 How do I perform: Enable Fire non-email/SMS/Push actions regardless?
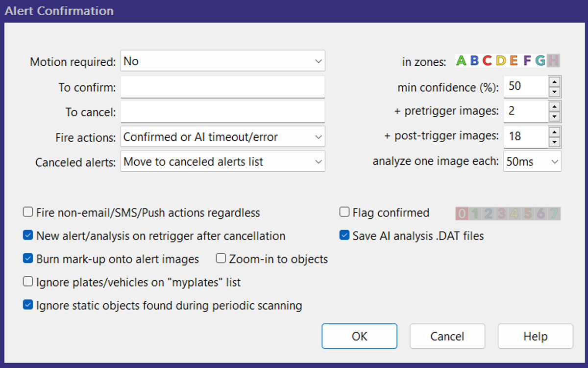[x=28, y=212]
